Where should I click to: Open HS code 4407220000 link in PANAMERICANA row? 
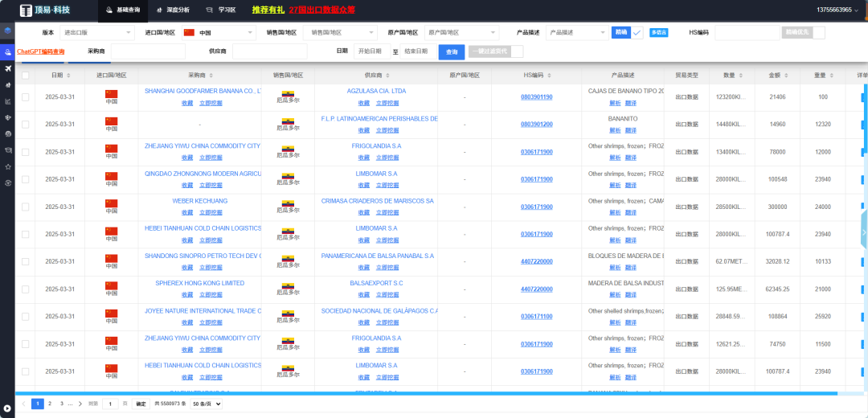pyautogui.click(x=536, y=261)
